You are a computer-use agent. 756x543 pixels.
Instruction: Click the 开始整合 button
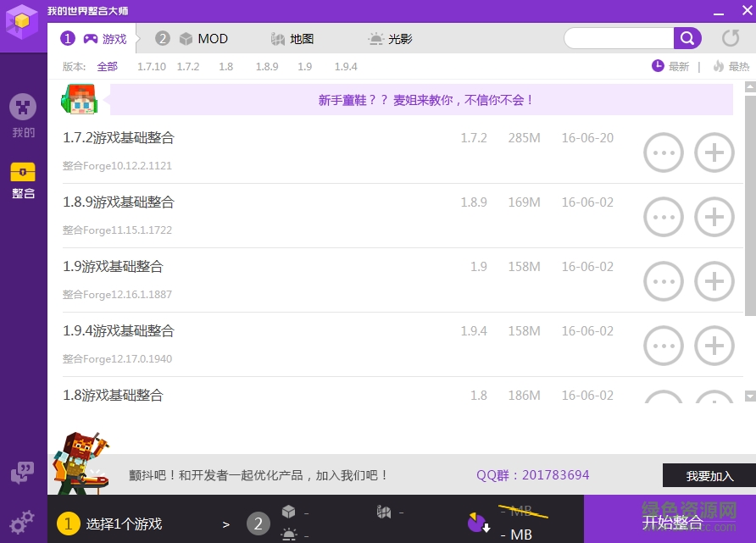[670, 523]
